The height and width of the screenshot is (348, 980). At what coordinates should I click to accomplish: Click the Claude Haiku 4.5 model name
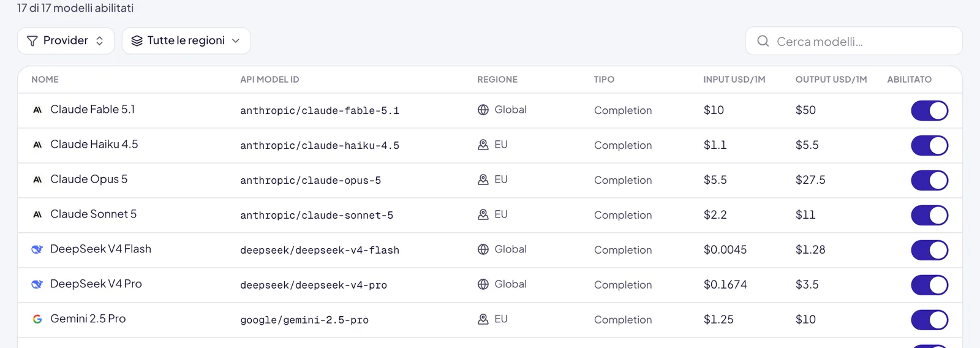(x=94, y=145)
